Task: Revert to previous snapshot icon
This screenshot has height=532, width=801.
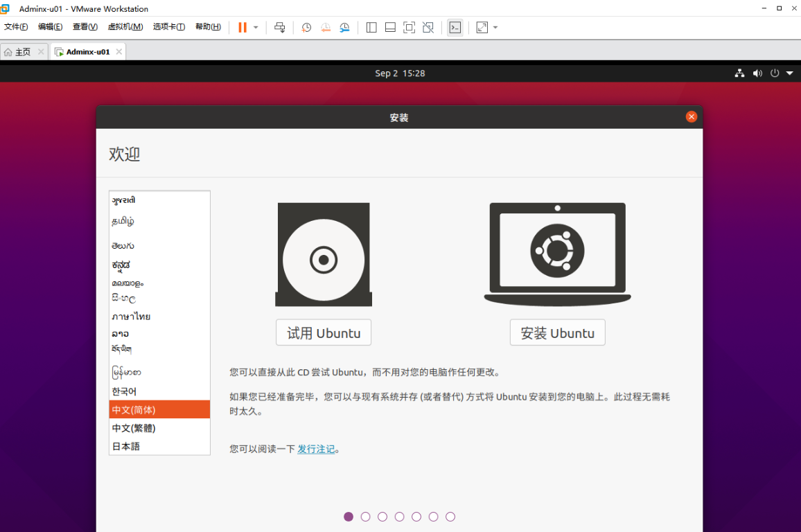Action: [x=326, y=28]
